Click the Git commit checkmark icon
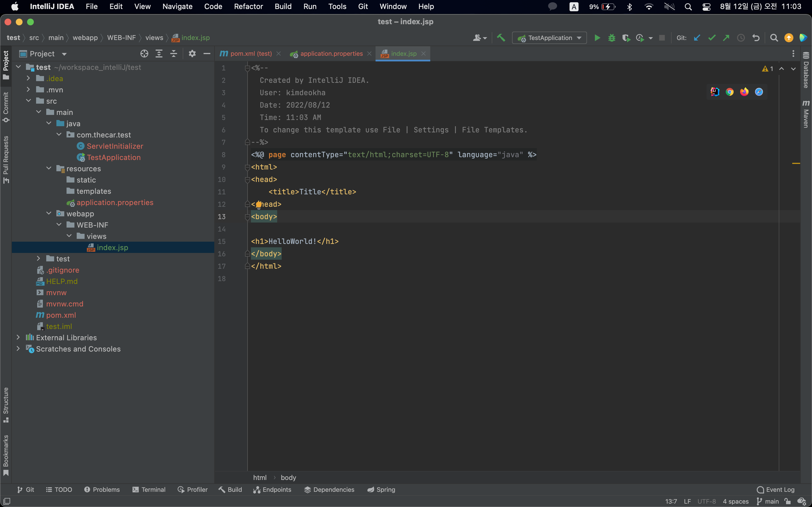This screenshot has width=812, height=507. click(712, 38)
